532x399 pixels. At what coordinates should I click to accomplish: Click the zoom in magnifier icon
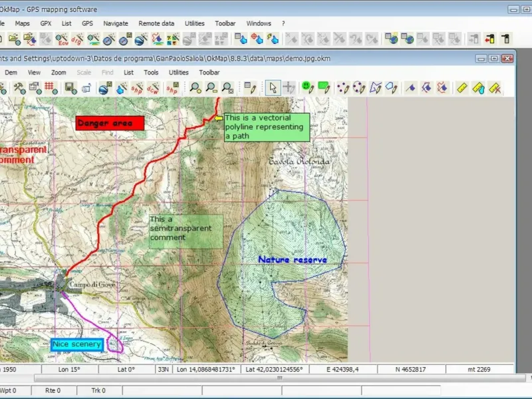click(196, 88)
